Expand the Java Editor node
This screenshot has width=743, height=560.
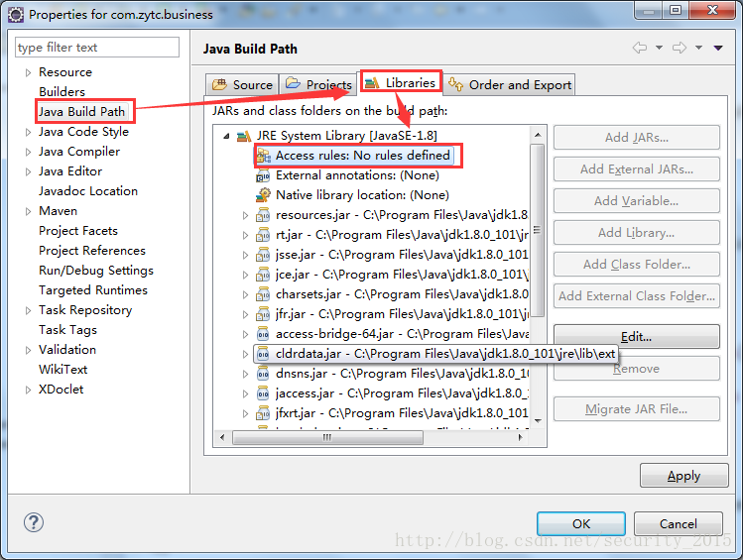tap(28, 171)
